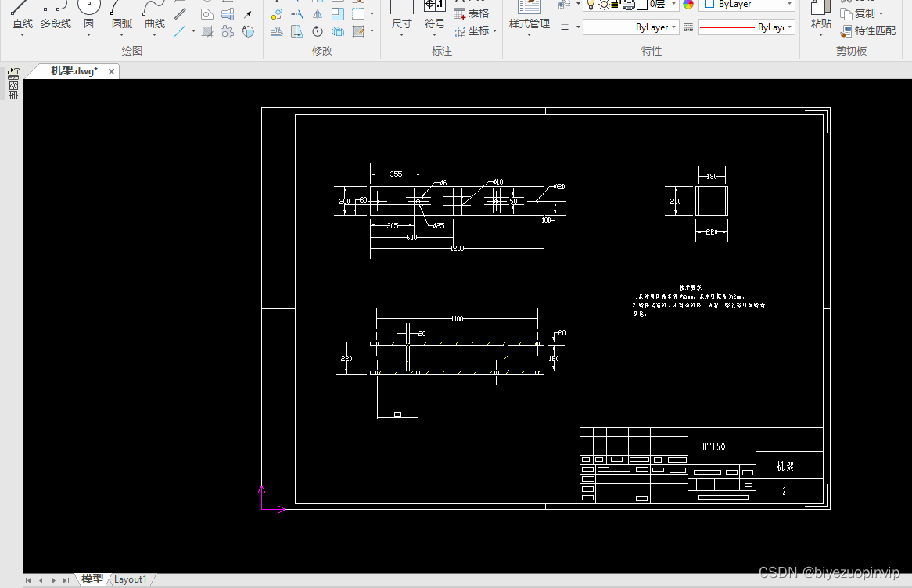The image size is (912, 588).
Task: Go to previous layout tab arrow
Action: point(41,580)
